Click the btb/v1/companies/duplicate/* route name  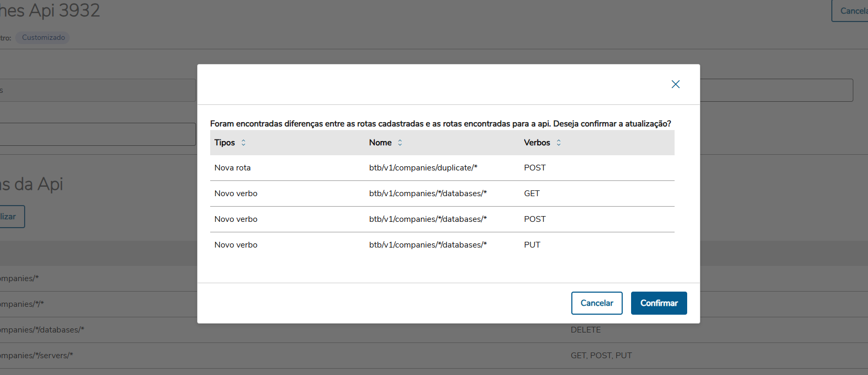[423, 168]
